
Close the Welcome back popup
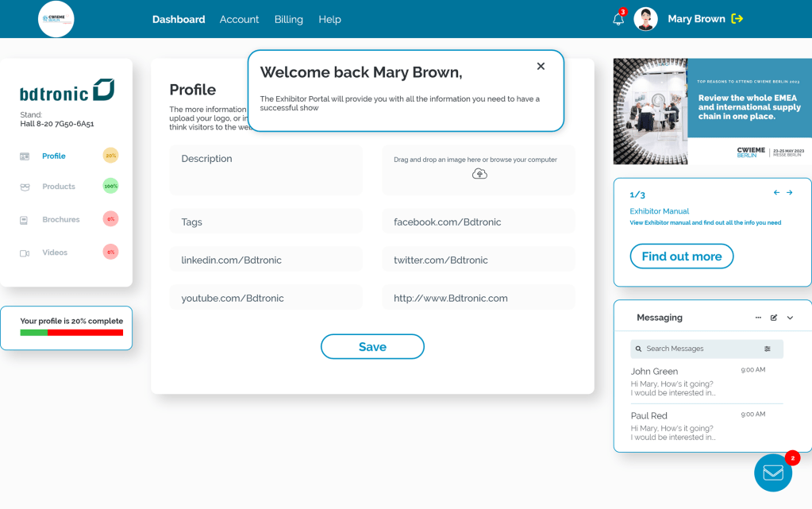click(x=541, y=67)
